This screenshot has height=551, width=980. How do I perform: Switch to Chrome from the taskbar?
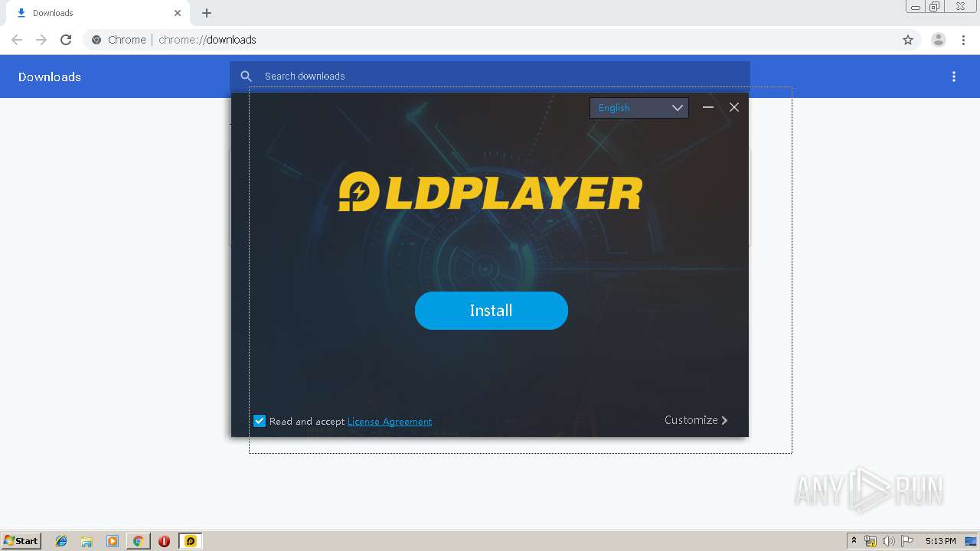138,541
